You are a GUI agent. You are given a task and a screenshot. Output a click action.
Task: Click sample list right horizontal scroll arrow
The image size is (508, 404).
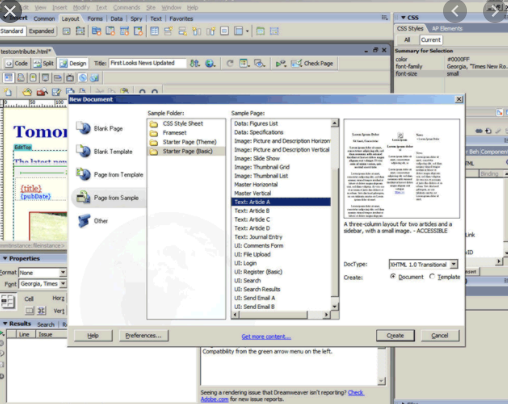326,314
